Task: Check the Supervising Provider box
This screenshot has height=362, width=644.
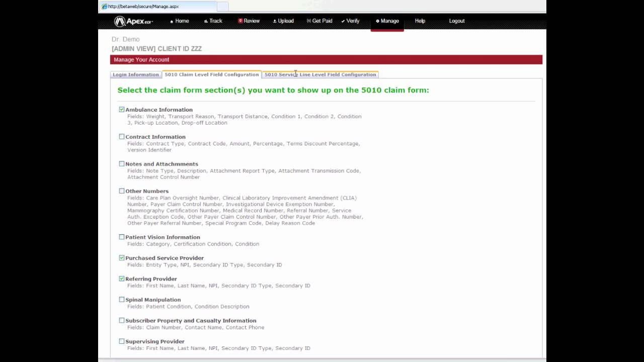Action: [122, 341]
